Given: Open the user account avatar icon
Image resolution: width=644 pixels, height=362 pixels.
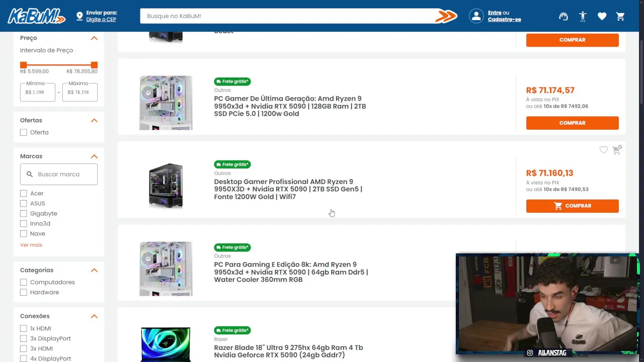Looking at the screenshot, I should [476, 16].
